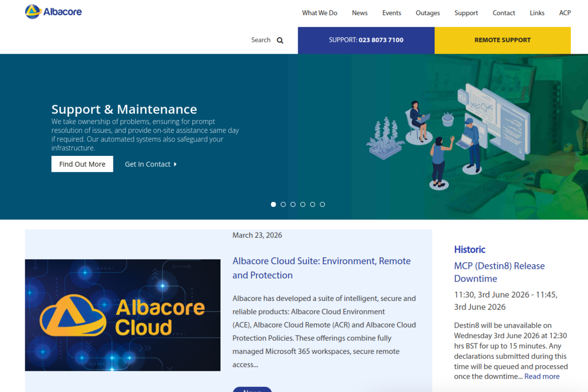This screenshot has width=588, height=392.
Task: Select the second carousel slide dot
Action: click(283, 205)
